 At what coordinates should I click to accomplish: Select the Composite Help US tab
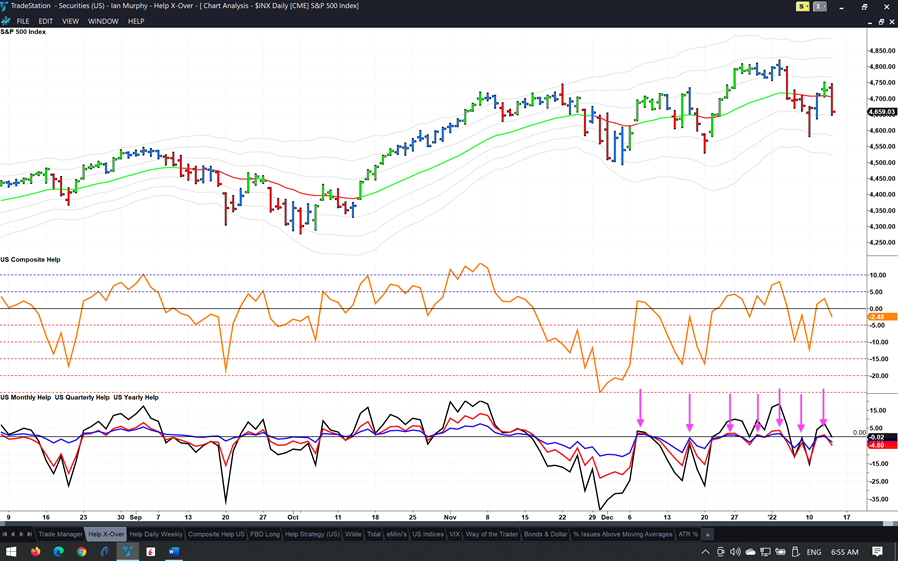tap(217, 535)
